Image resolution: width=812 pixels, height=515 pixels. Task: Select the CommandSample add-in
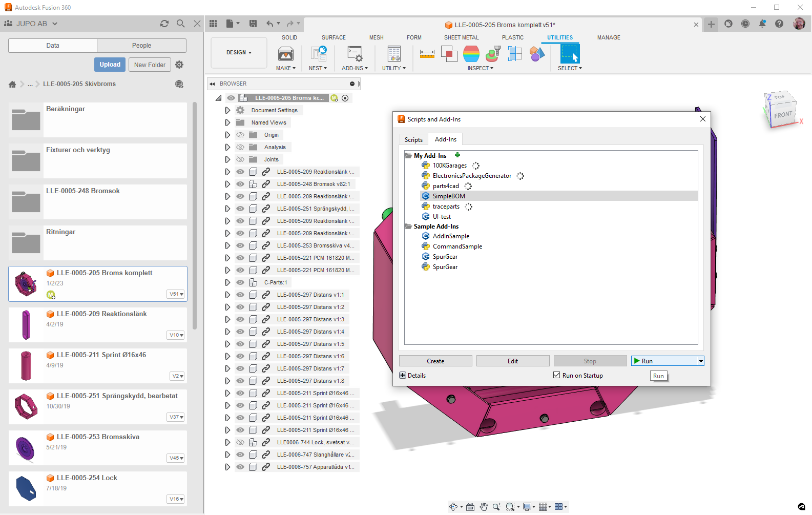[457, 246]
